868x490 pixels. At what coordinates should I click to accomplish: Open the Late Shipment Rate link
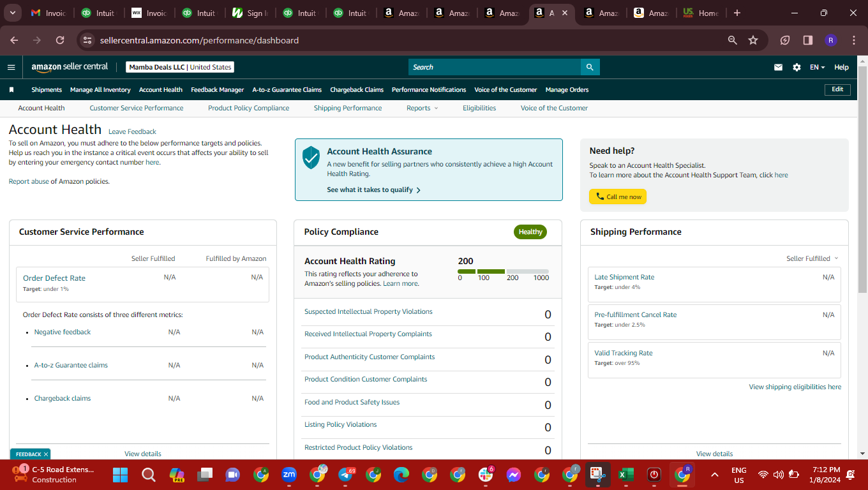[624, 277]
